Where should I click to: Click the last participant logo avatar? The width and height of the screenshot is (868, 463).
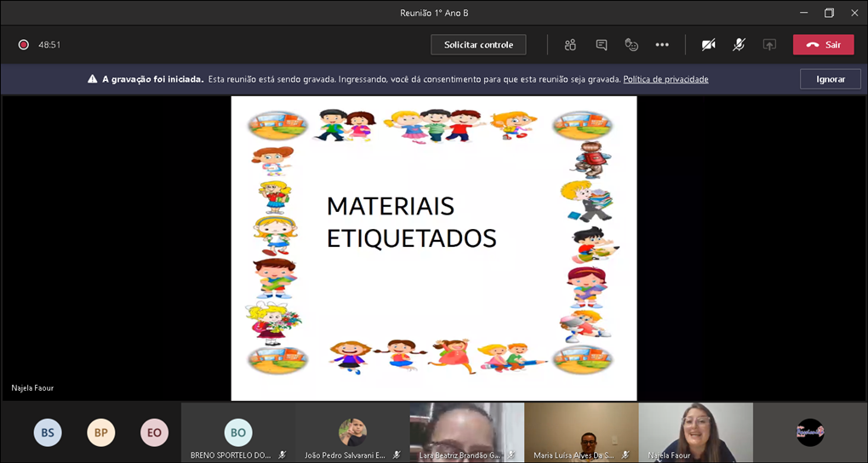click(810, 432)
